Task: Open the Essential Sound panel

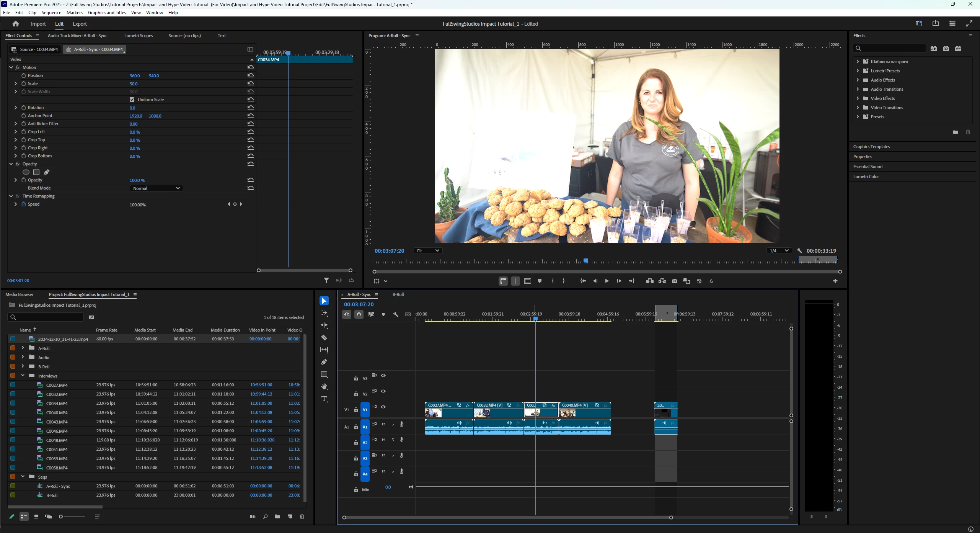Action: click(x=867, y=167)
